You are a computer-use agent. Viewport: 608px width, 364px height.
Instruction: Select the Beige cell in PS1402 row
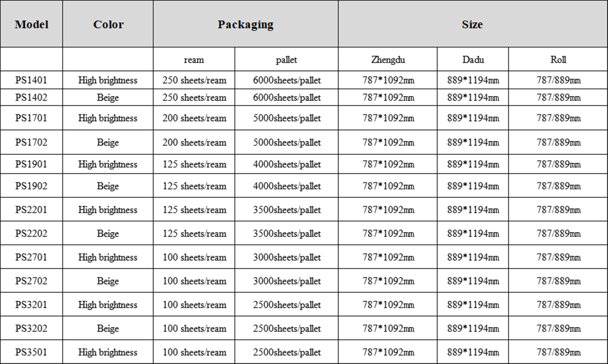click(x=108, y=98)
